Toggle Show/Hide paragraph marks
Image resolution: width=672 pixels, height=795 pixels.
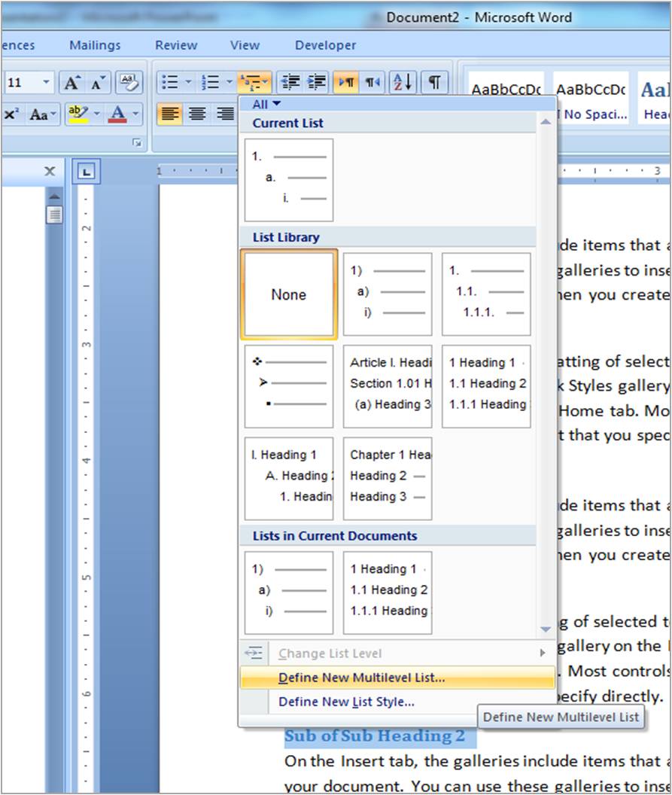[x=433, y=82]
